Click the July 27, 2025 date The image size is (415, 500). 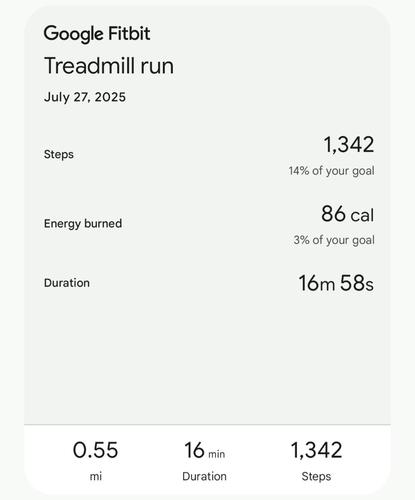85,97
